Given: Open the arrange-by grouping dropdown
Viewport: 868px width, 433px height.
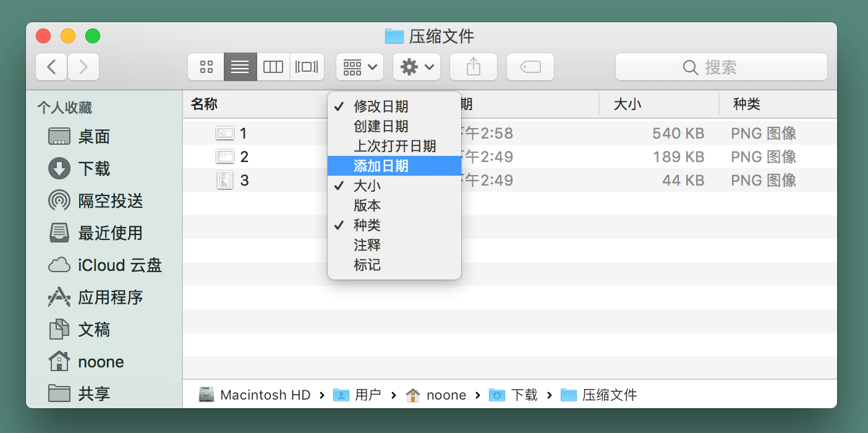Looking at the screenshot, I should (360, 67).
